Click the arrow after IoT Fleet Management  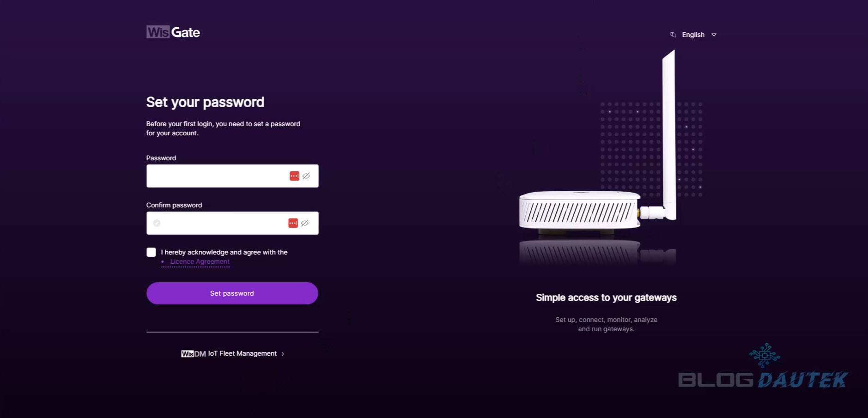click(x=283, y=354)
